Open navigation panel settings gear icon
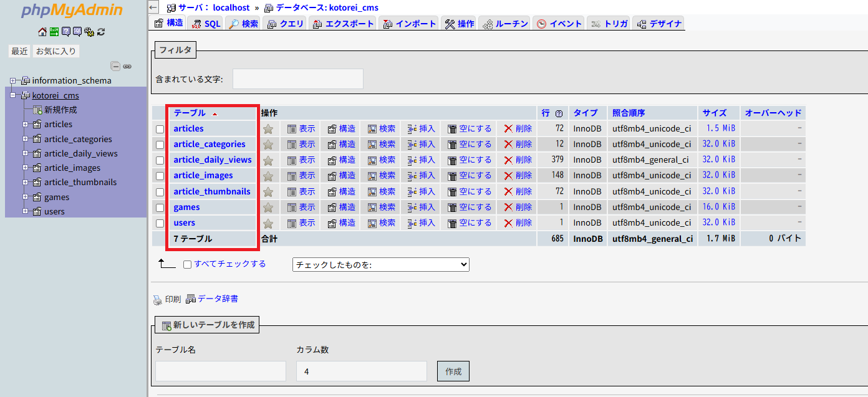868x397 pixels. point(89,32)
